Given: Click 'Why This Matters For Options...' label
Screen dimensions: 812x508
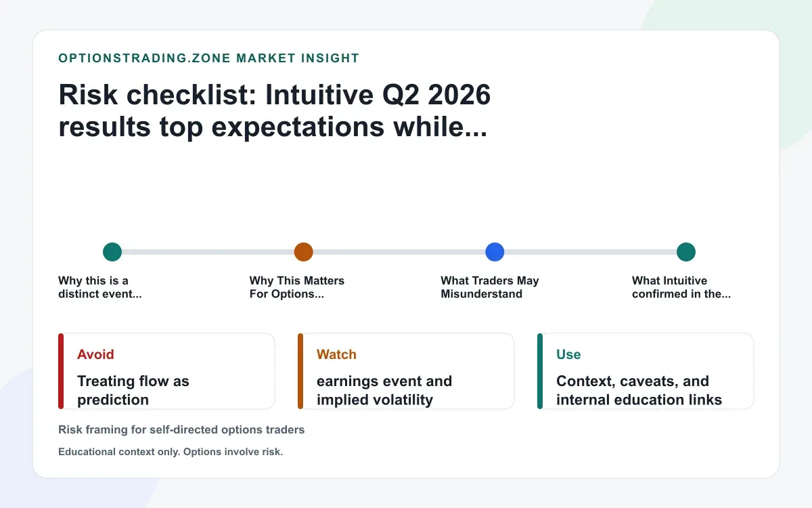Looking at the screenshot, I should coord(296,287).
